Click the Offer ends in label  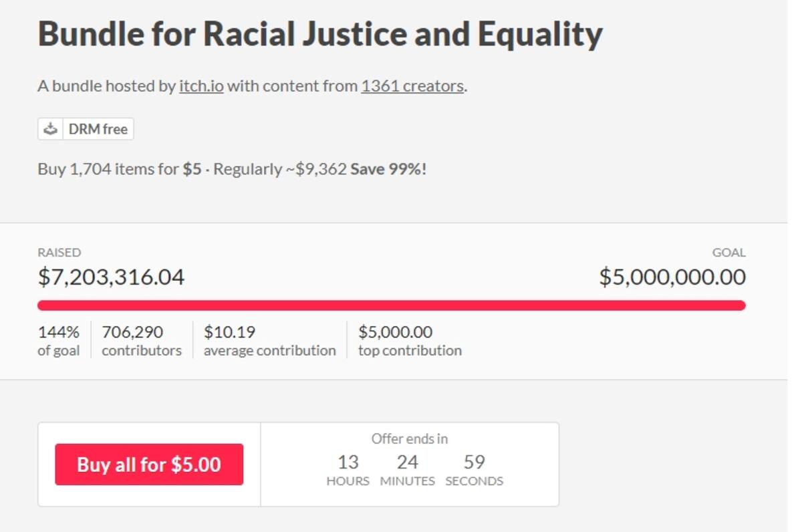coord(410,439)
